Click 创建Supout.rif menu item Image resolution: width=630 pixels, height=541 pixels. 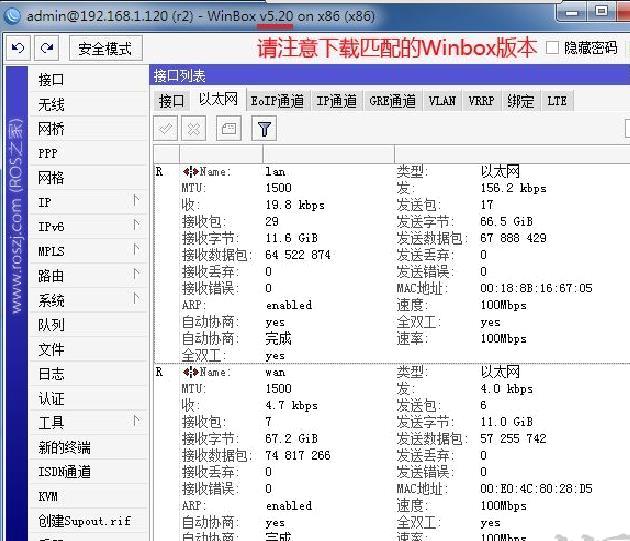88,521
